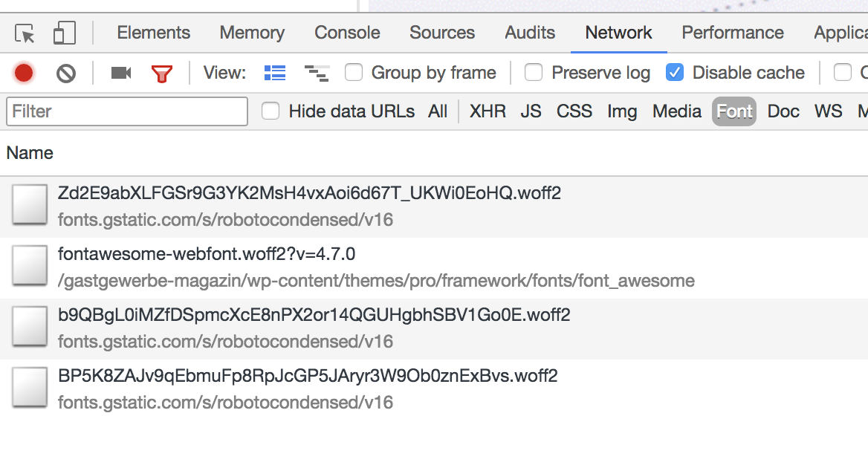Click into the Filter text field
Image resolution: width=868 pixels, height=465 pixels.
pyautogui.click(x=127, y=111)
